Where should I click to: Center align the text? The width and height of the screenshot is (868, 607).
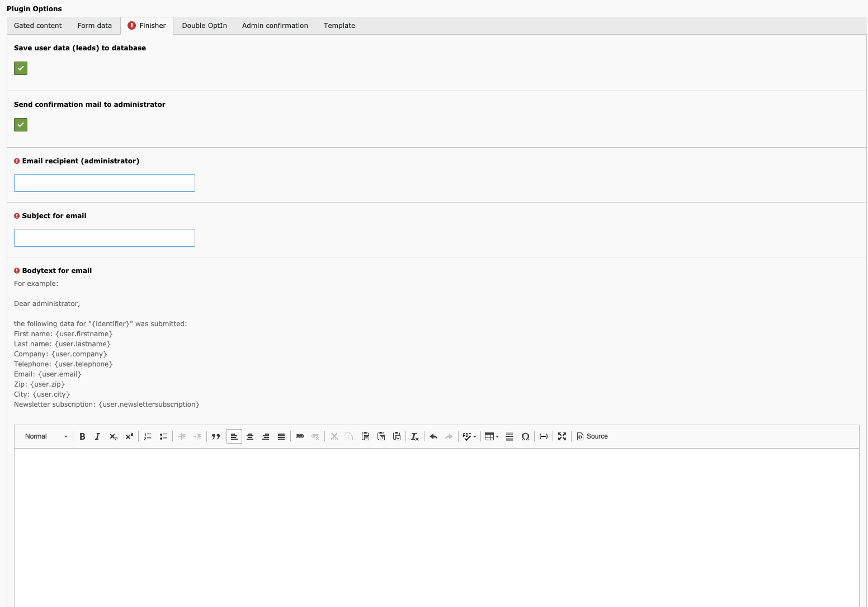[x=250, y=436]
